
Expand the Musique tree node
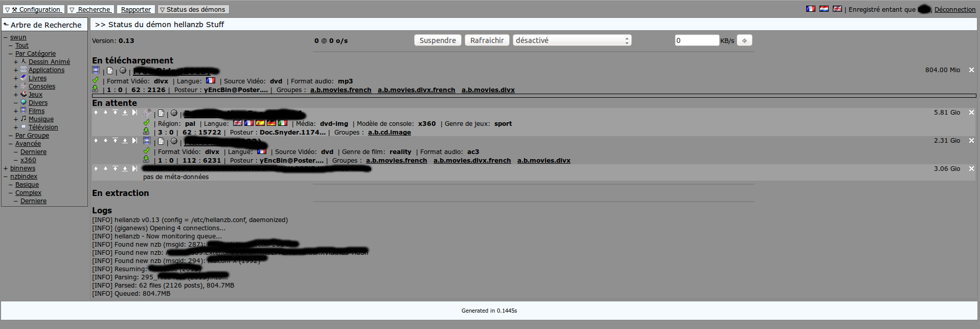pos(16,119)
